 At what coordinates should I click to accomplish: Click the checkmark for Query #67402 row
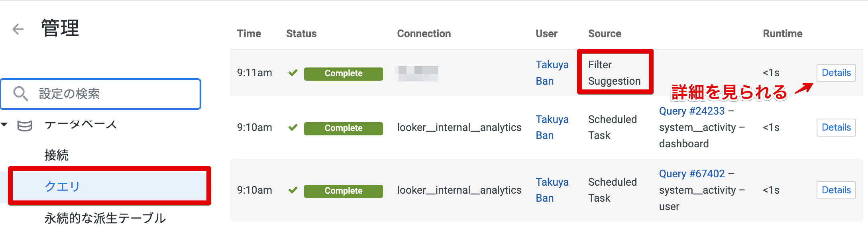(x=293, y=190)
